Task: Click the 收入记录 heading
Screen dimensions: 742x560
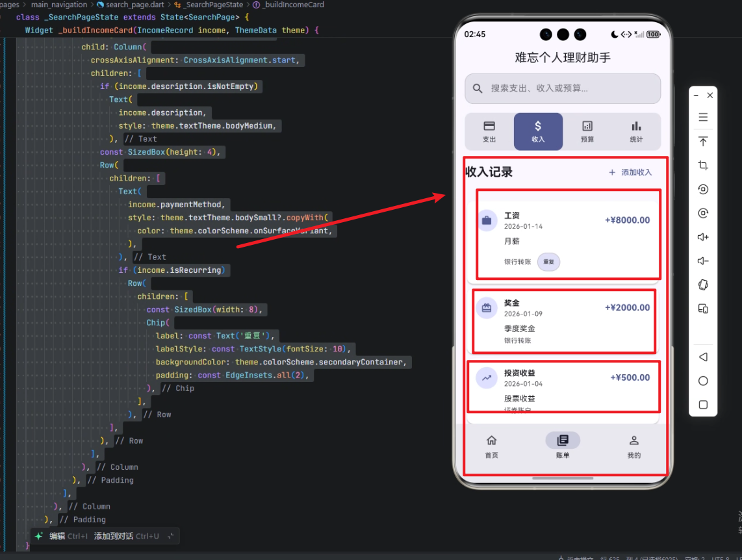Action: coord(489,172)
